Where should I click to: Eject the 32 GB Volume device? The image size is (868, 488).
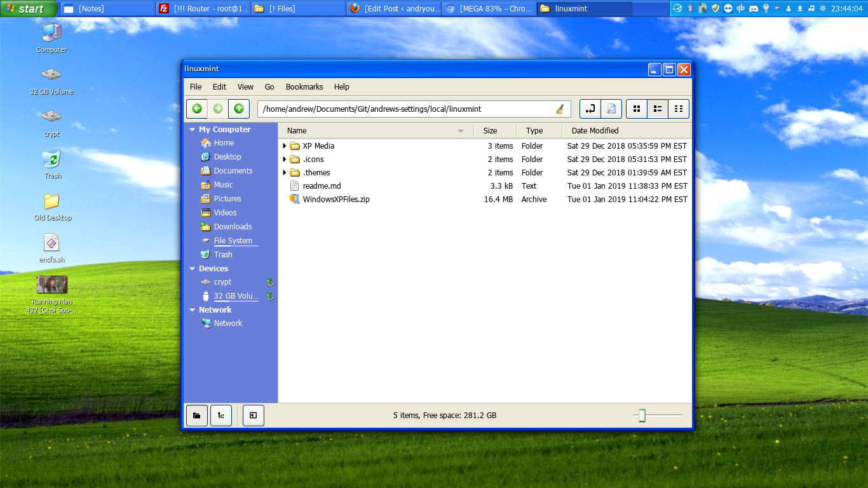269,296
